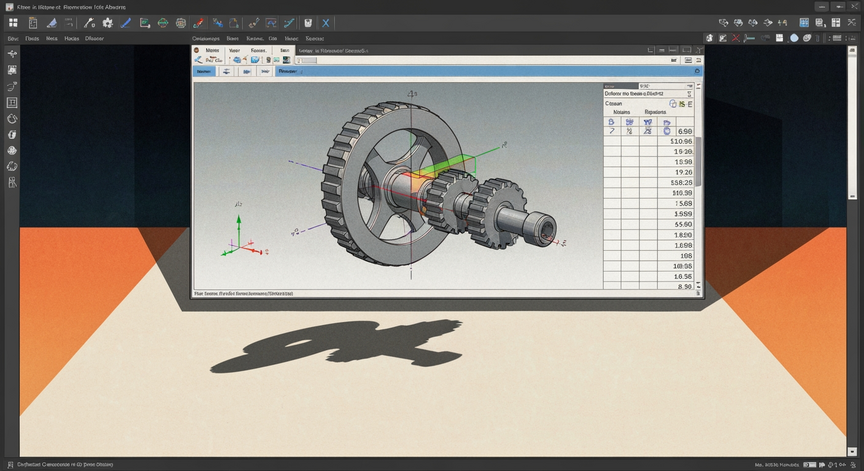Click the far-right icon in bottom status bar
The width and height of the screenshot is (864, 471).
pyautogui.click(x=854, y=465)
